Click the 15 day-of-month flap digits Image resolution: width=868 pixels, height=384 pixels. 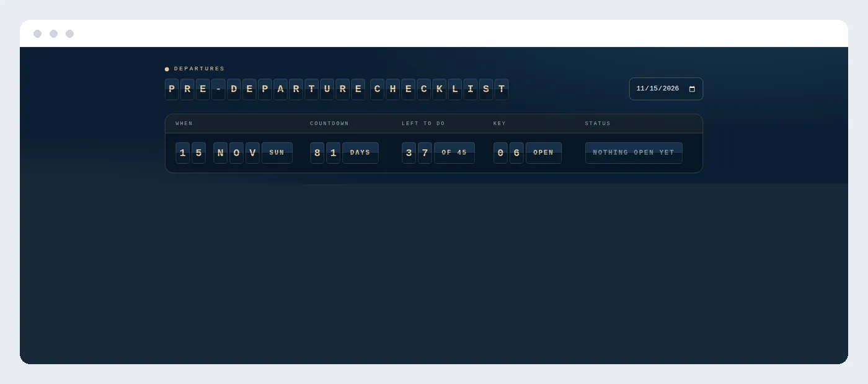190,153
